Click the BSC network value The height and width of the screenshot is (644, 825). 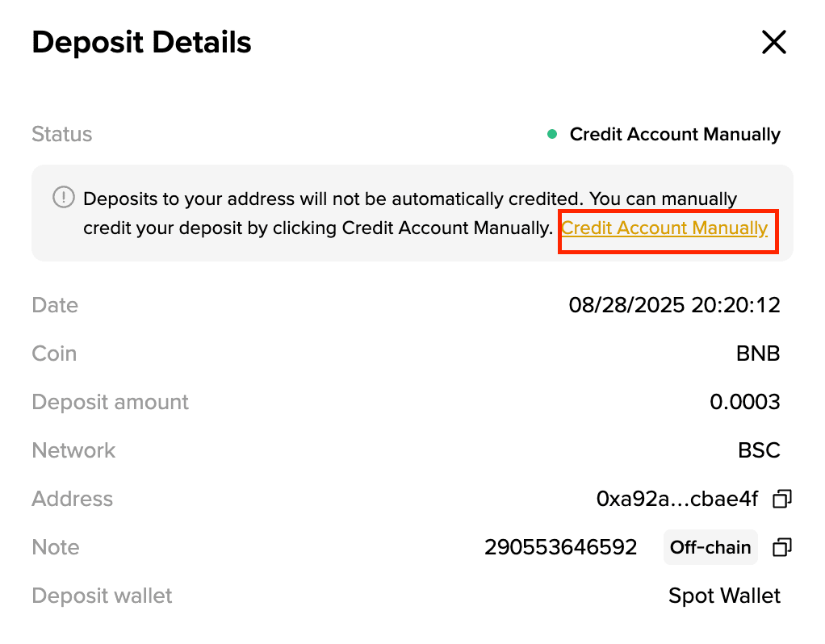(x=759, y=451)
